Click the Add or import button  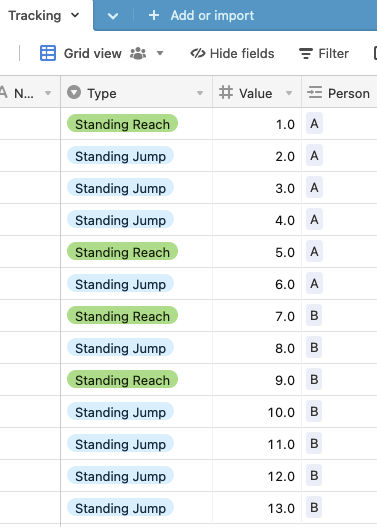coord(201,15)
